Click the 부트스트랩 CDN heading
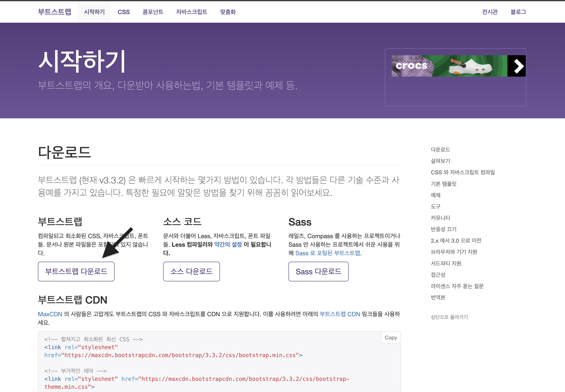Image resolution: width=565 pixels, height=392 pixels. [73, 300]
